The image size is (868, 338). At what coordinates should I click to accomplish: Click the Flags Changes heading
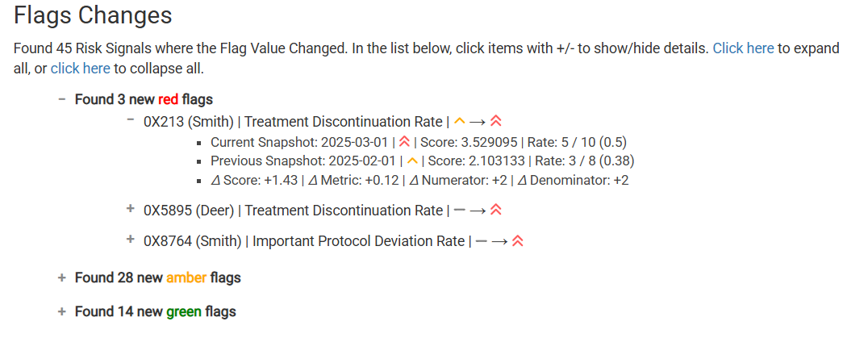93,15
